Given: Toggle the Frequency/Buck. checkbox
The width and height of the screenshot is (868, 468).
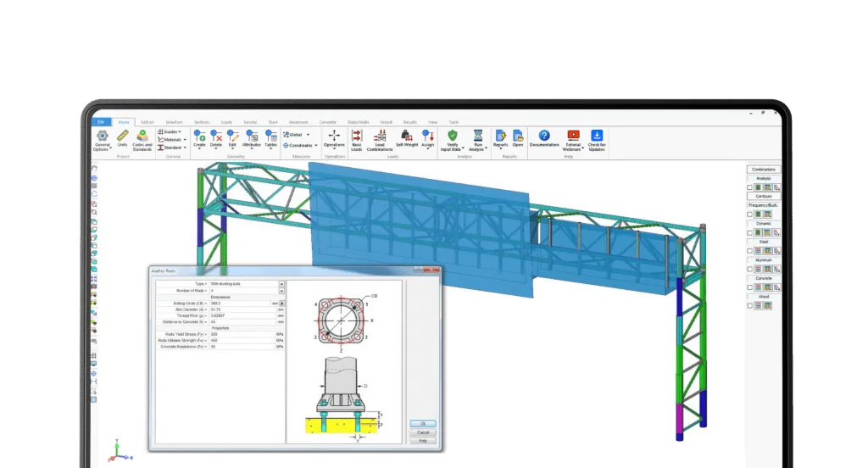Looking at the screenshot, I should tap(749, 214).
